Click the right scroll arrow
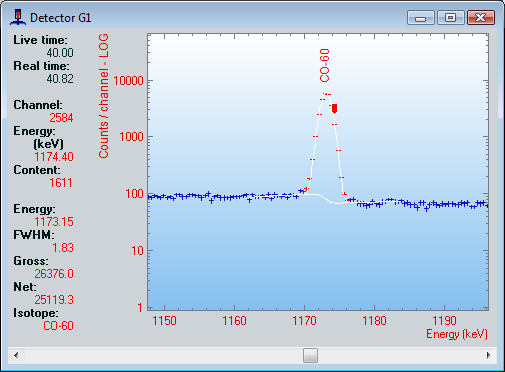Viewport: 505px width, 372px height. pos(489,355)
